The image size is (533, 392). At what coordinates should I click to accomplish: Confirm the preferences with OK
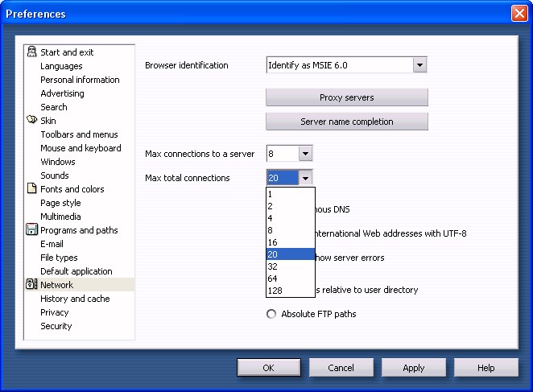point(268,368)
